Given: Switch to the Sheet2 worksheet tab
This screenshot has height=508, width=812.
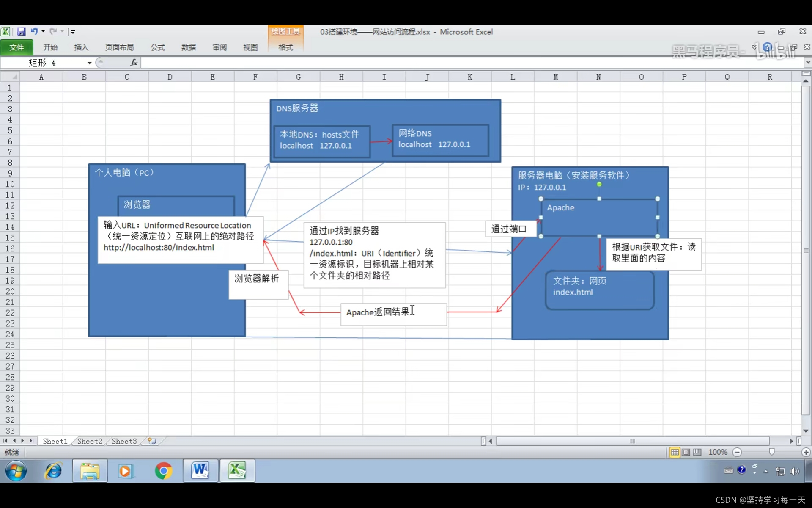Looking at the screenshot, I should [x=90, y=441].
